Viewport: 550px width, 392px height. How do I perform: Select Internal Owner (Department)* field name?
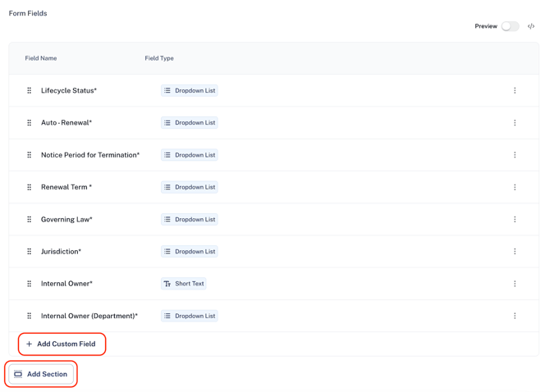click(x=89, y=316)
